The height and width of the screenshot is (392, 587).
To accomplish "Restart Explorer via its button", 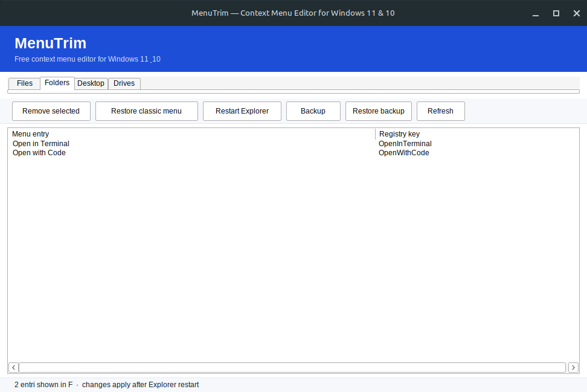I will pyautogui.click(x=242, y=111).
